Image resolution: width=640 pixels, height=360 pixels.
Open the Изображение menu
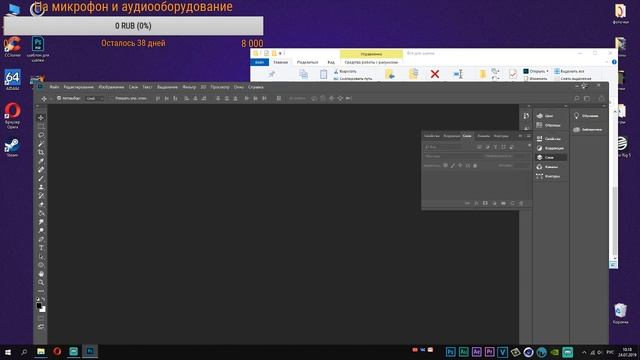click(111, 87)
